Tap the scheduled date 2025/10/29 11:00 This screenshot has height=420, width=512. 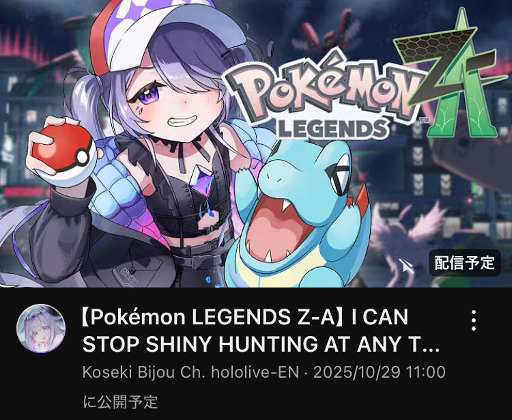[379, 372]
